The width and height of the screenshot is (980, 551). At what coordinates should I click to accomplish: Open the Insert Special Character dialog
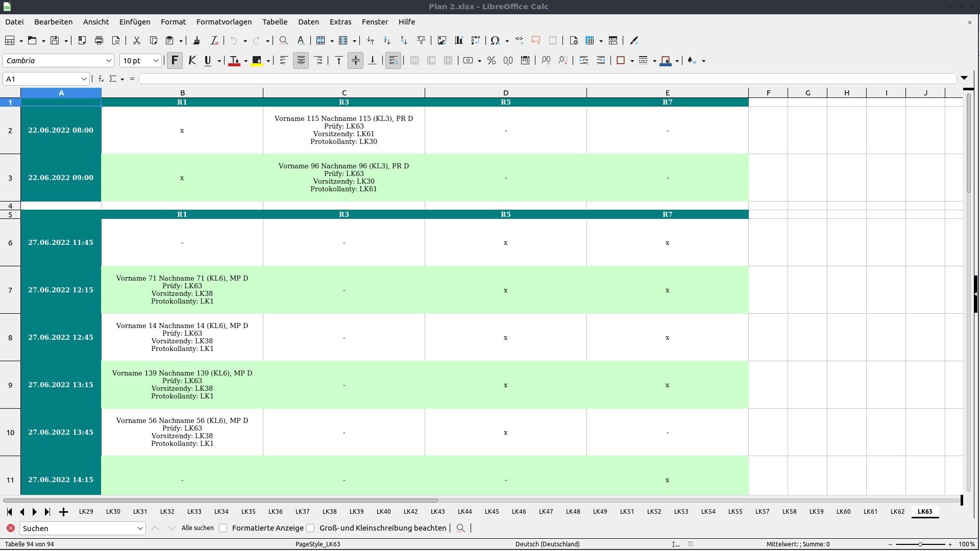point(496,40)
